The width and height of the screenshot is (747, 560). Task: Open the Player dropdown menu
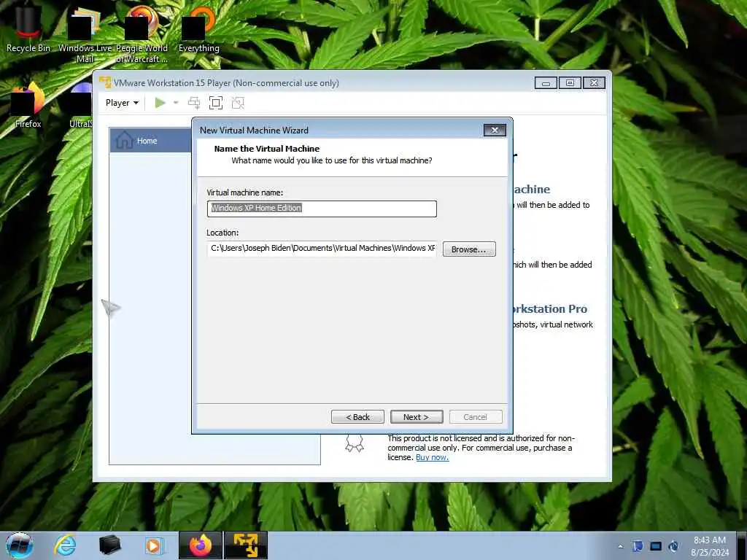pos(122,103)
